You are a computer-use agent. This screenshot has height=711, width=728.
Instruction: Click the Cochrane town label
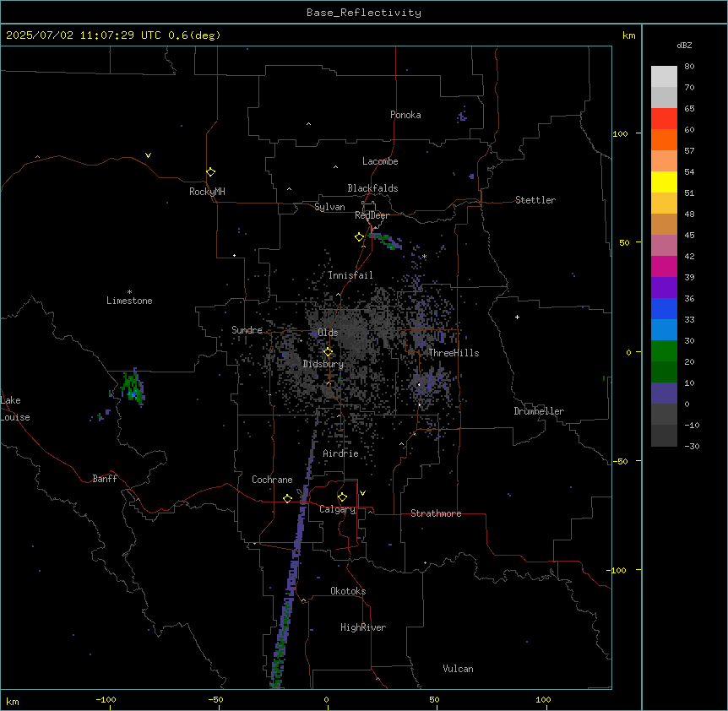click(272, 480)
